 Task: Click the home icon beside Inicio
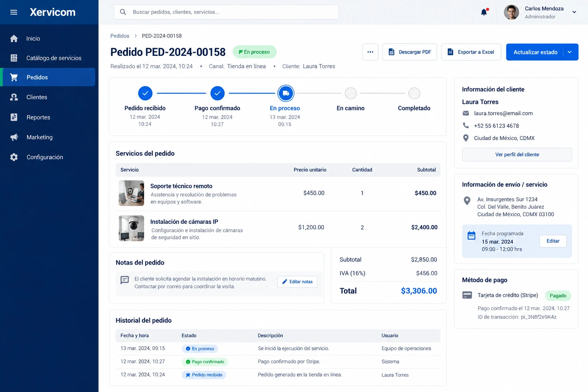pyautogui.click(x=14, y=39)
